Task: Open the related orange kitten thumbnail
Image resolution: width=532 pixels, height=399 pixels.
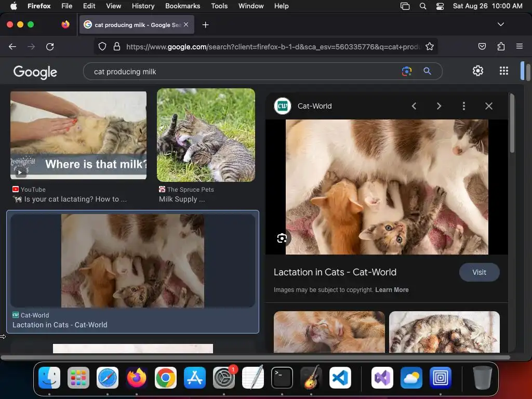Action: click(x=329, y=332)
